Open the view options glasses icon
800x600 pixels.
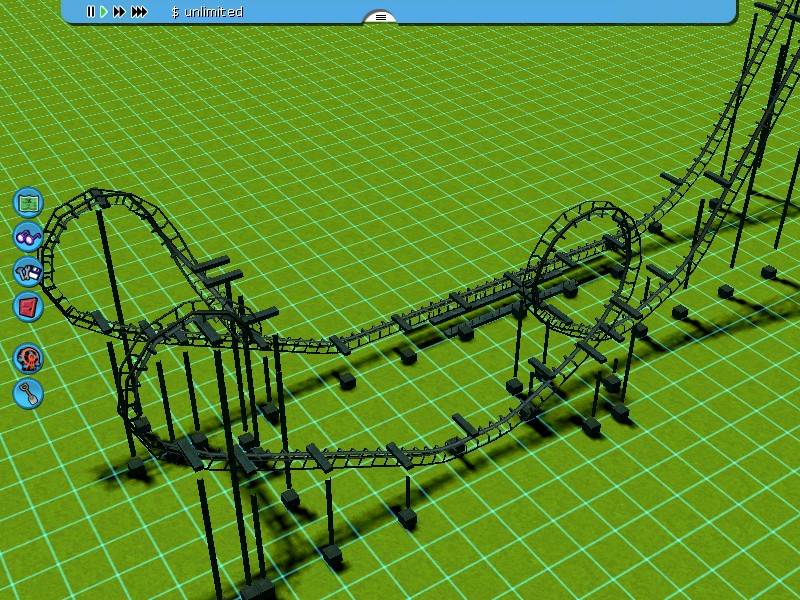(28, 237)
